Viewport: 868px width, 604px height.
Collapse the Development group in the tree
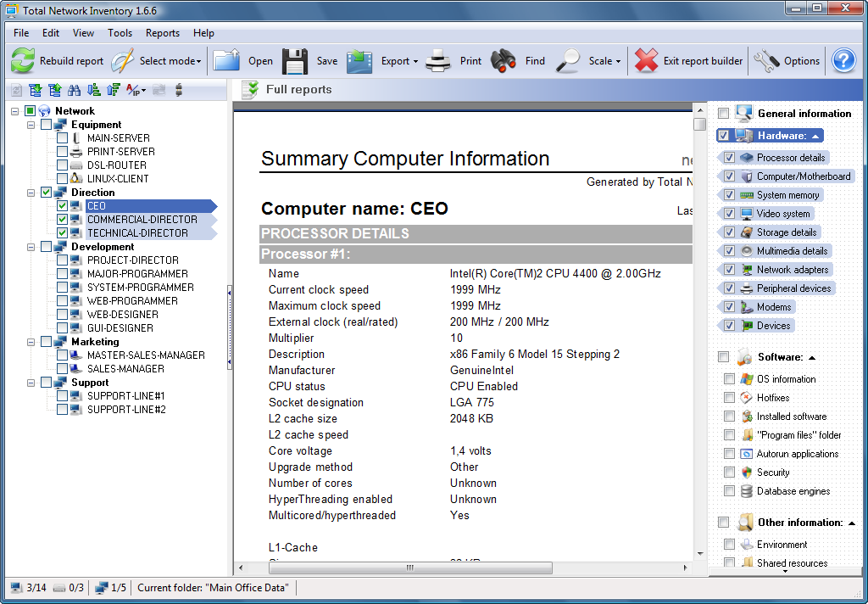coord(31,247)
